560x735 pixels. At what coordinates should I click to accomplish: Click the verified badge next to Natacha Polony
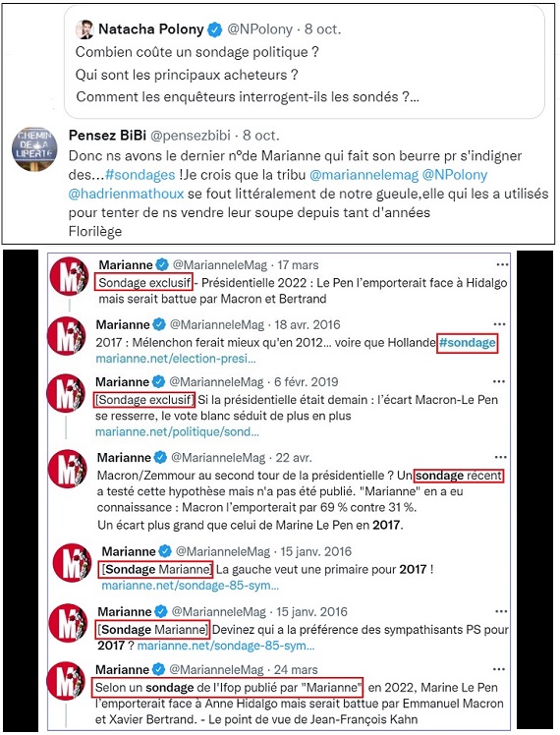214,29
